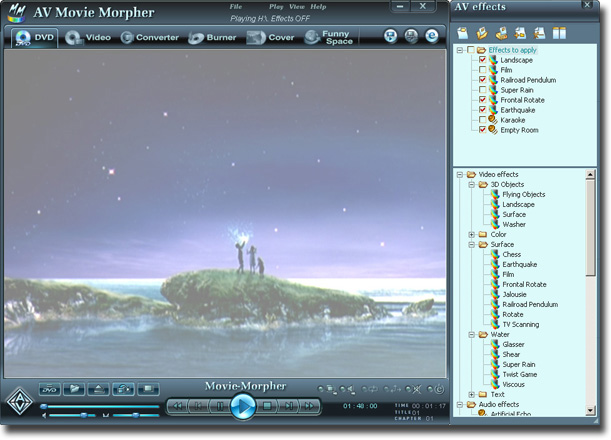Expand the Text folder

(471, 394)
